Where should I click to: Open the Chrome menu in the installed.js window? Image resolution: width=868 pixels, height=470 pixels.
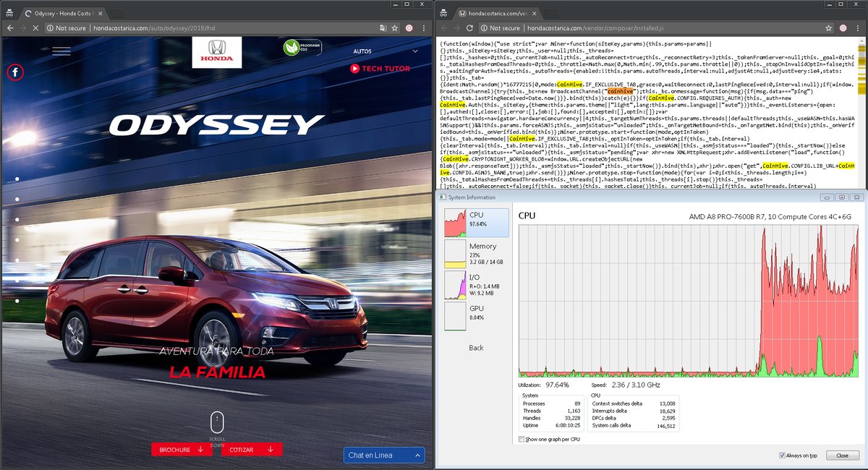pyautogui.click(x=859, y=27)
